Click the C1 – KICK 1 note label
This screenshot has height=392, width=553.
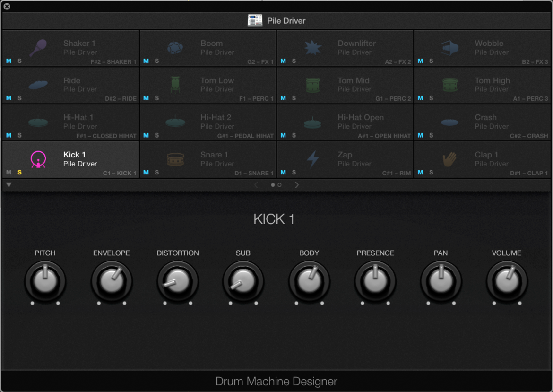pyautogui.click(x=120, y=173)
